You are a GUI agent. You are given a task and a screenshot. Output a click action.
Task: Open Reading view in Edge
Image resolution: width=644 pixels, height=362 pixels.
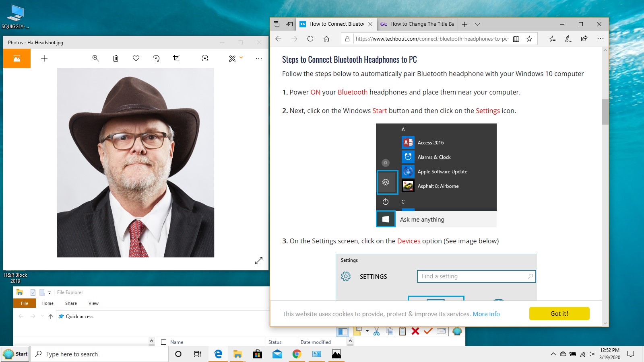click(516, 39)
